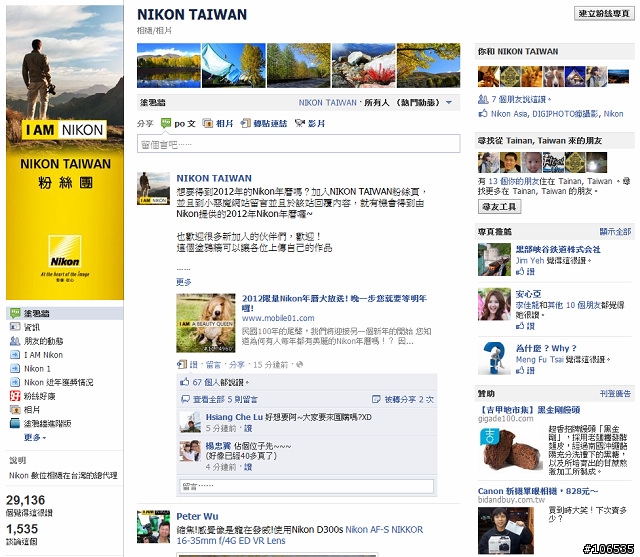
Task: Click the 留言 comment input box
Action: [307, 486]
